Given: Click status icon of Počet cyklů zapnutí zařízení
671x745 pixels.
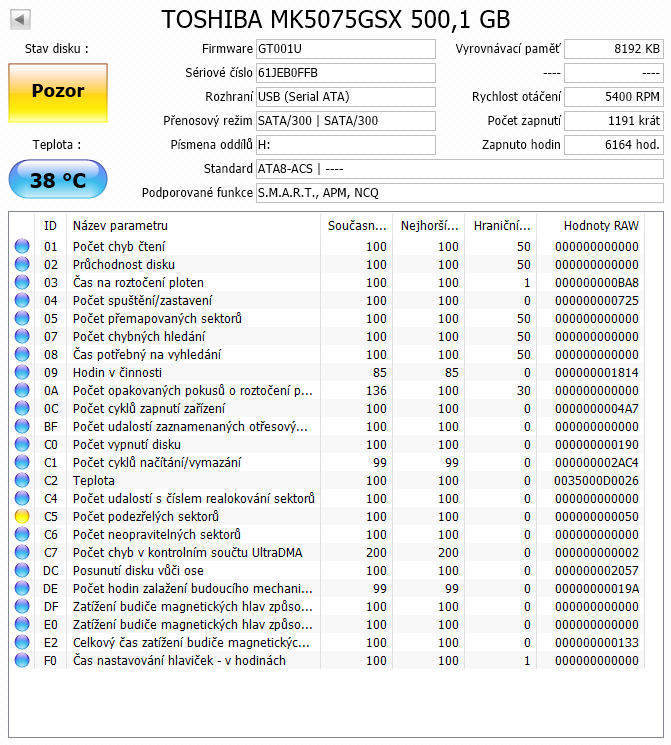Looking at the screenshot, I should [22, 409].
